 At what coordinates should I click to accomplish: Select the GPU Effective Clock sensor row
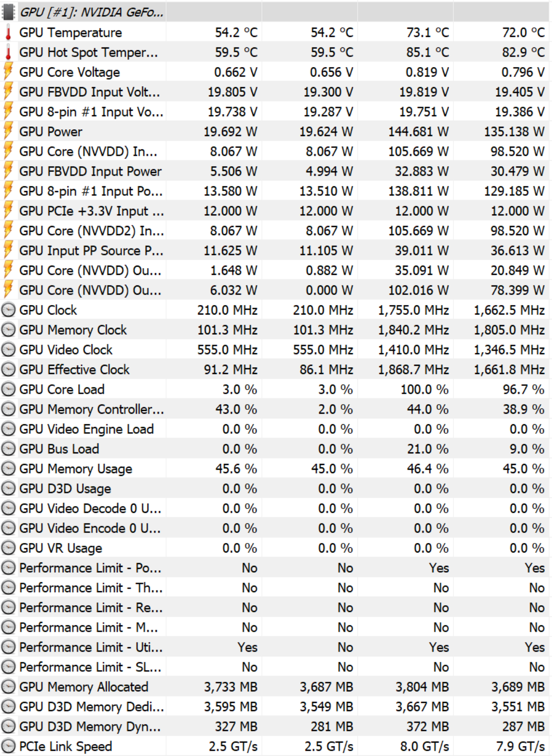click(x=276, y=370)
